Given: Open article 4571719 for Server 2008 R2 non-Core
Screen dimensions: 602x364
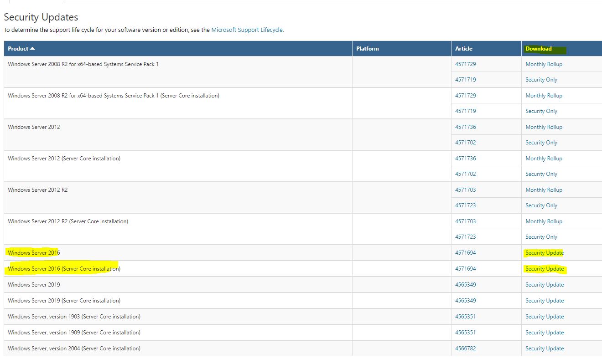Looking at the screenshot, I should [465, 80].
